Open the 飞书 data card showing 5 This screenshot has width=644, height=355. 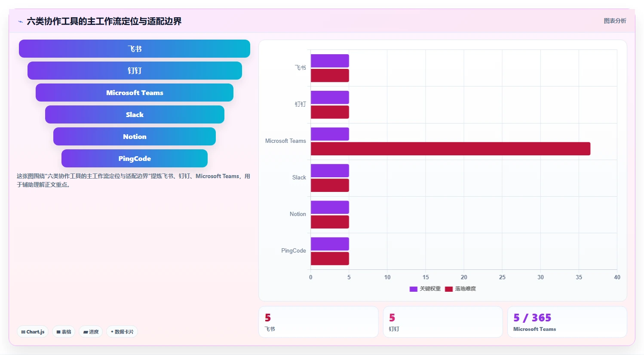pyautogui.click(x=319, y=322)
